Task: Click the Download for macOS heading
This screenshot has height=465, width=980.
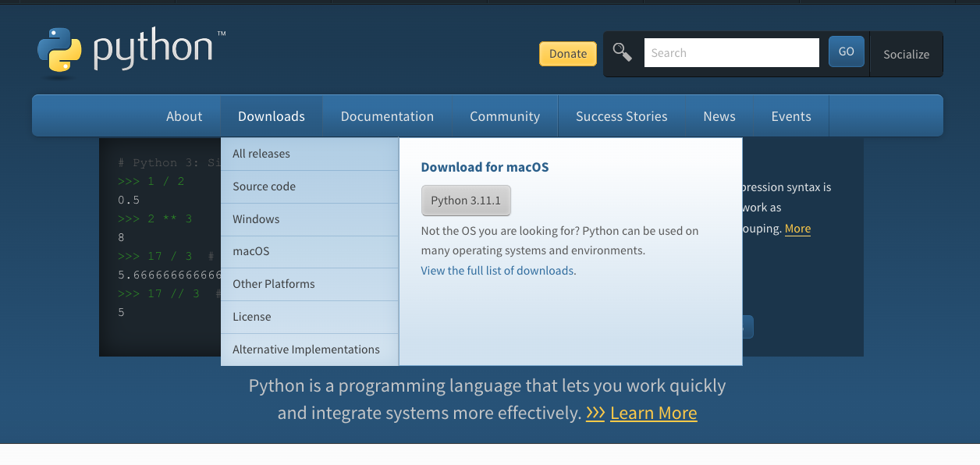Action: click(x=485, y=167)
